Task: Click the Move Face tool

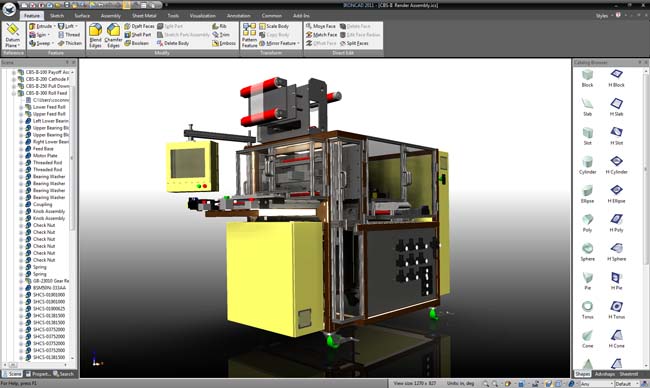Action: pos(321,26)
